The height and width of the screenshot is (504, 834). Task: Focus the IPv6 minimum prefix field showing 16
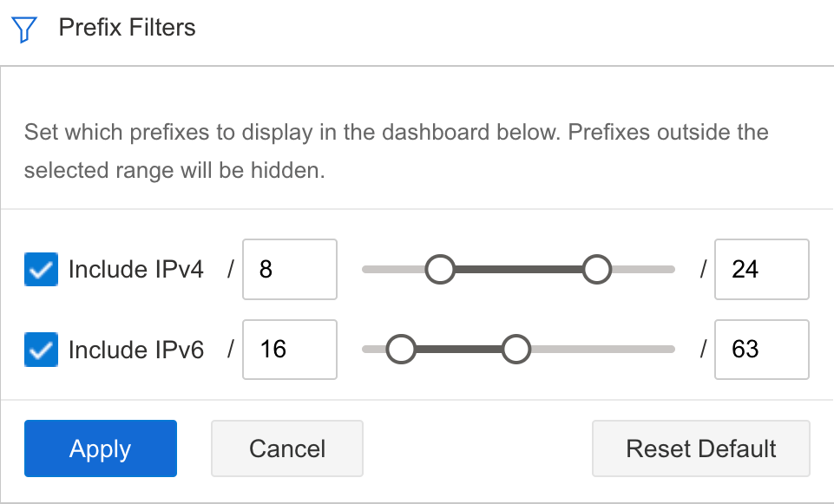pos(290,350)
